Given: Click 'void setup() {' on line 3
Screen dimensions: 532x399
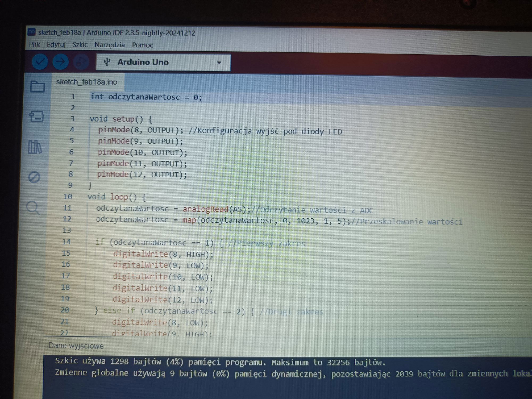Looking at the screenshot, I should coord(121,119).
